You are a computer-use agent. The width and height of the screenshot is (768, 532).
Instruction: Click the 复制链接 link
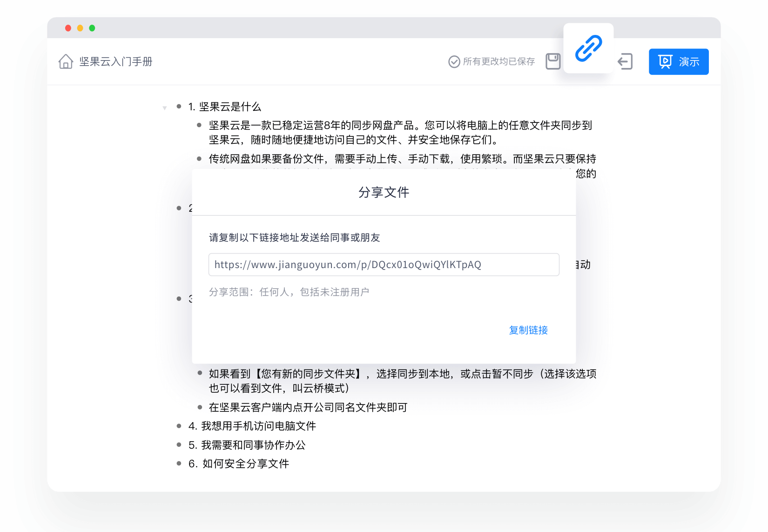coord(528,330)
